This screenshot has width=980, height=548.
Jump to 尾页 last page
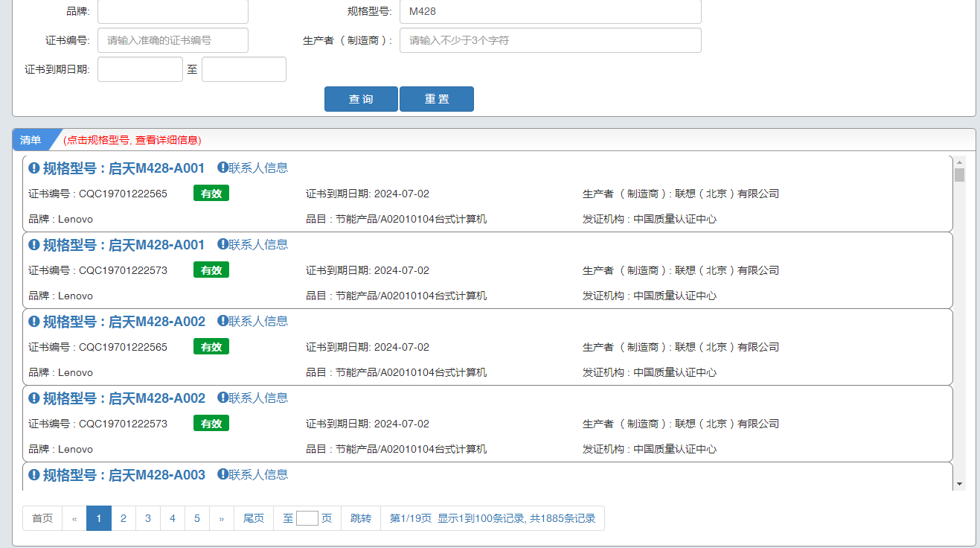click(254, 518)
